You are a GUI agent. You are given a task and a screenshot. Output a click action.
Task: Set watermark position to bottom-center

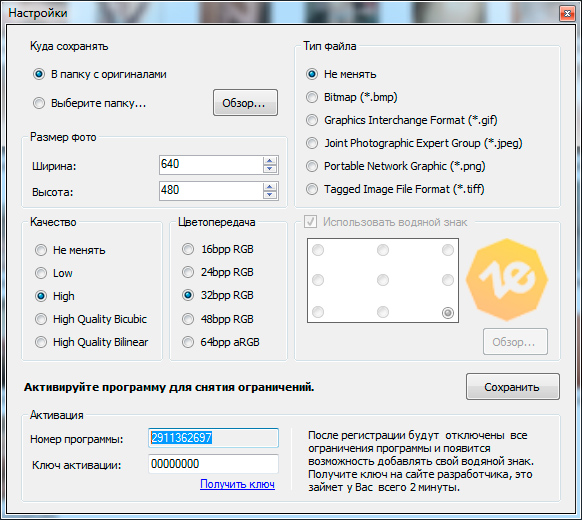coord(383,312)
